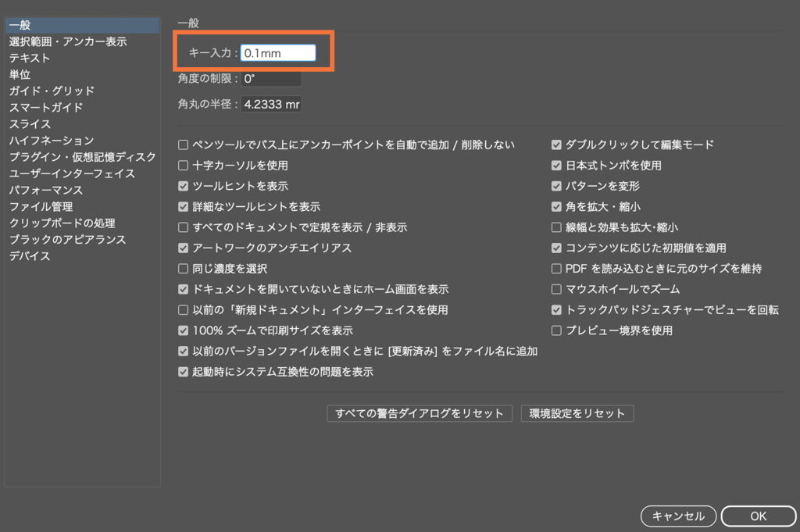Disable トラックパッドジェスチャーでビューを回転

(x=556, y=309)
